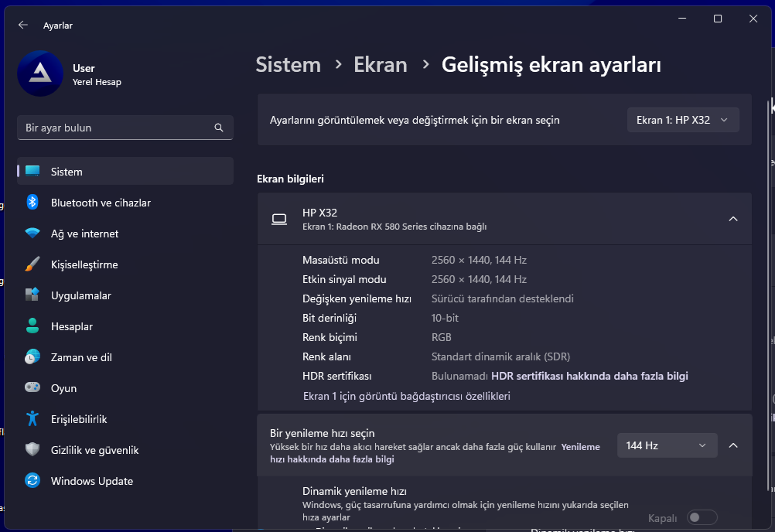Screen dimensions: 775x532
Task: Click the RGB color format value
Action: coord(442,337)
